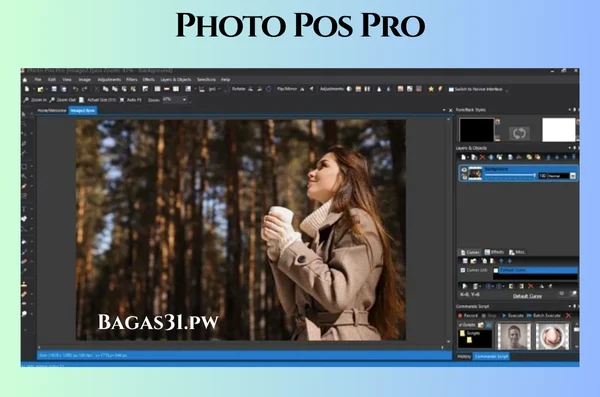Select the white background color swatch
Screen dimensions: 600x397
click(x=559, y=130)
